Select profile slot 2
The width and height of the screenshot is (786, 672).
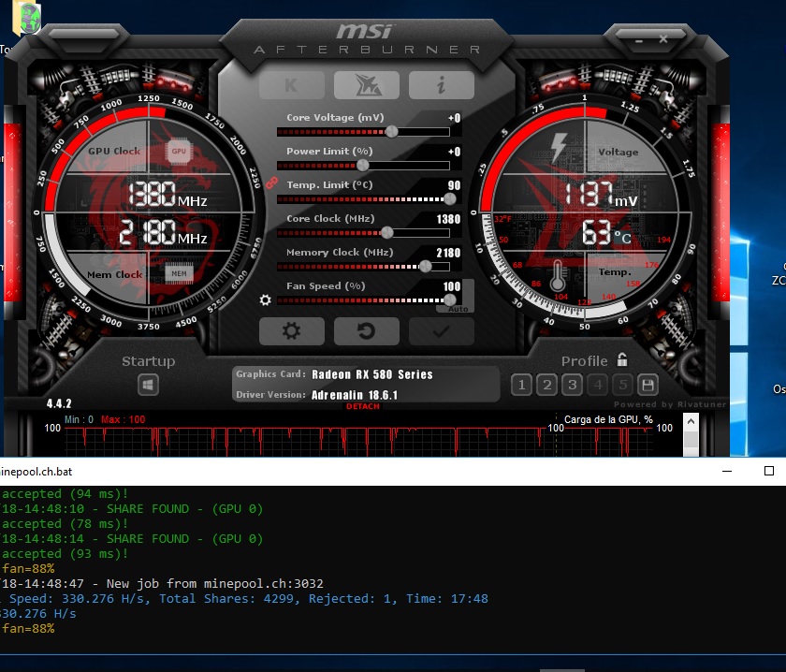[546, 386]
